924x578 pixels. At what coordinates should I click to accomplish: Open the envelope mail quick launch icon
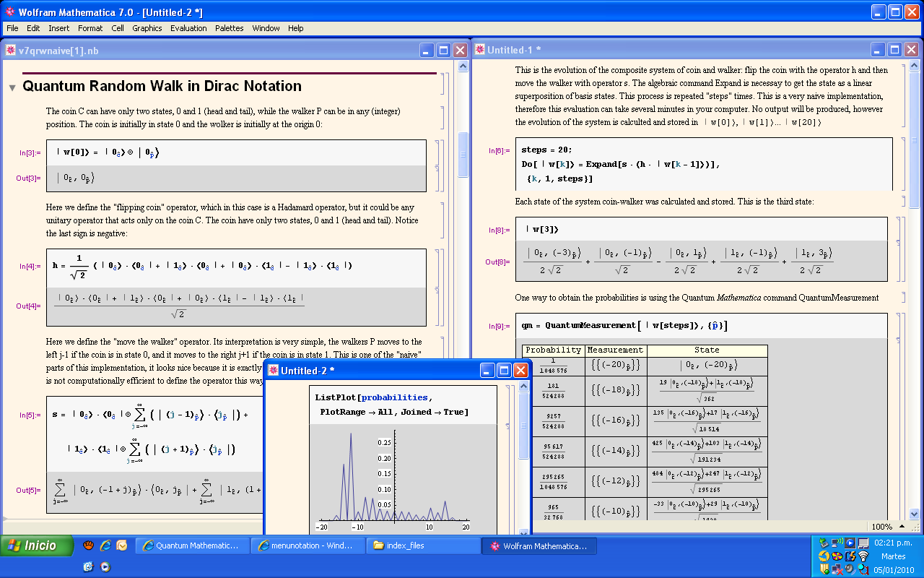[x=122, y=545]
